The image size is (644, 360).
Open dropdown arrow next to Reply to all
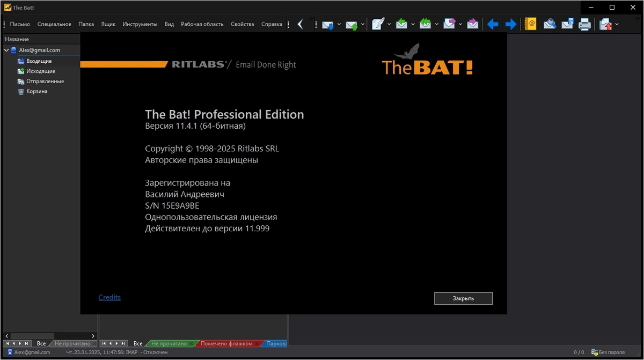pyautogui.click(x=437, y=24)
